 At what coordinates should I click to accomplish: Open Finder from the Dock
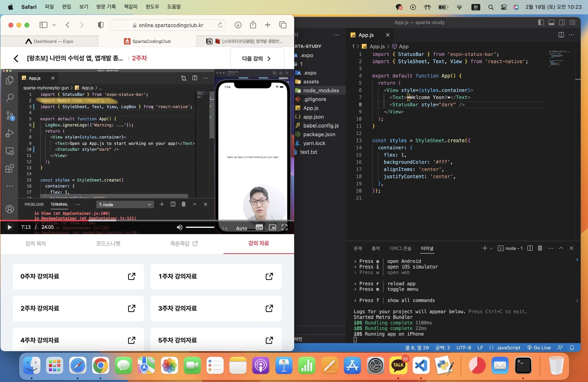coord(32,365)
